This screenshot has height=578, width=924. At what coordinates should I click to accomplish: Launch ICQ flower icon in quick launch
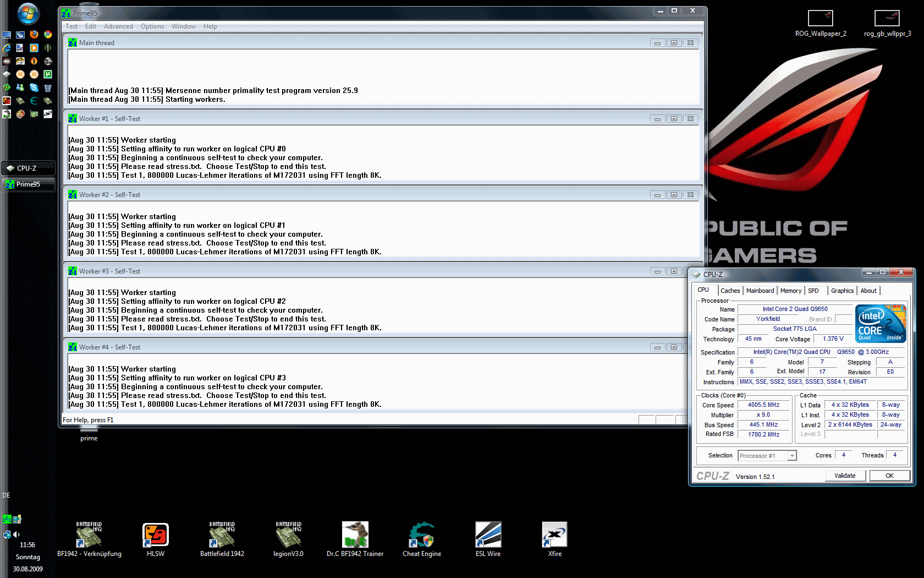point(7,88)
